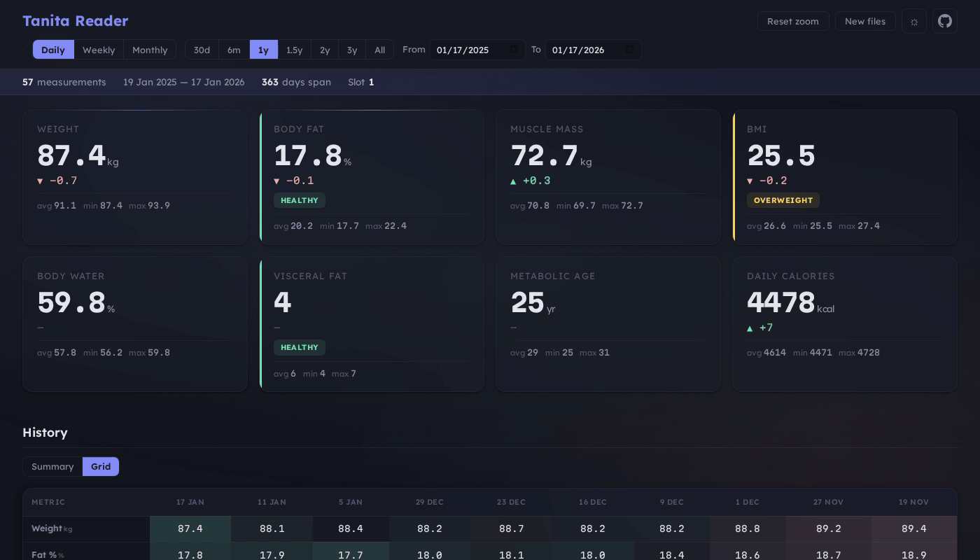Image resolution: width=980 pixels, height=560 pixels.
Task: Select the Body Water metric card
Action: coord(135,324)
